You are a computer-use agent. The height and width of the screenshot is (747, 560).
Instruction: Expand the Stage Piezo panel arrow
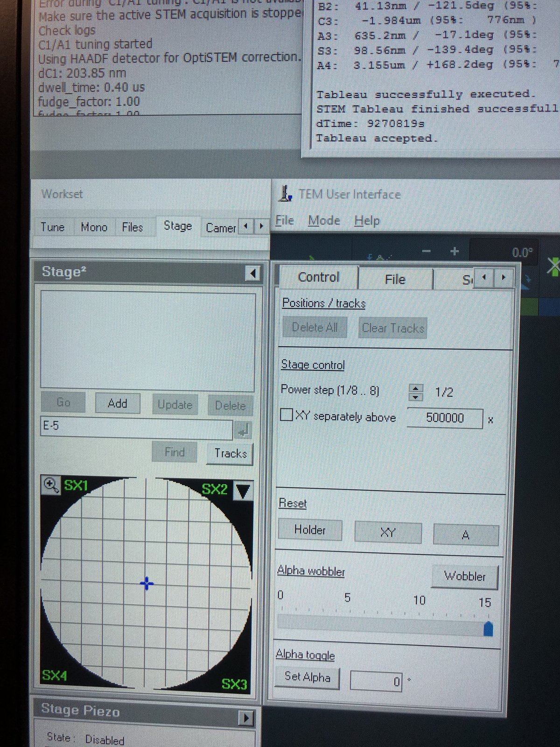point(245,717)
